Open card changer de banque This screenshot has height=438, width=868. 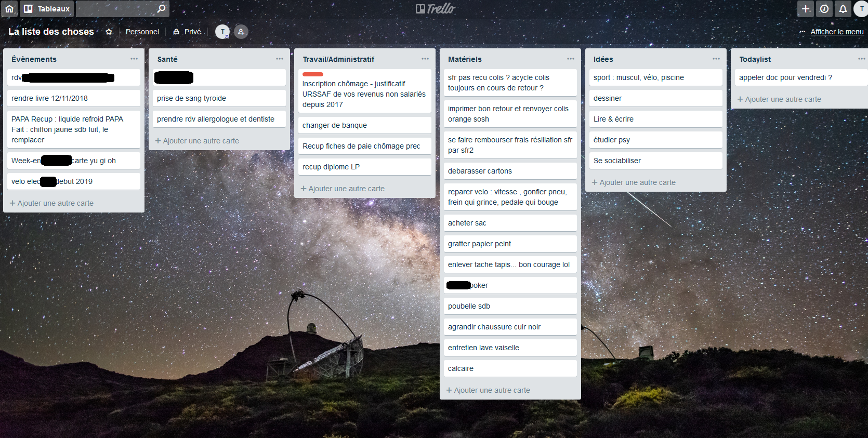(365, 125)
